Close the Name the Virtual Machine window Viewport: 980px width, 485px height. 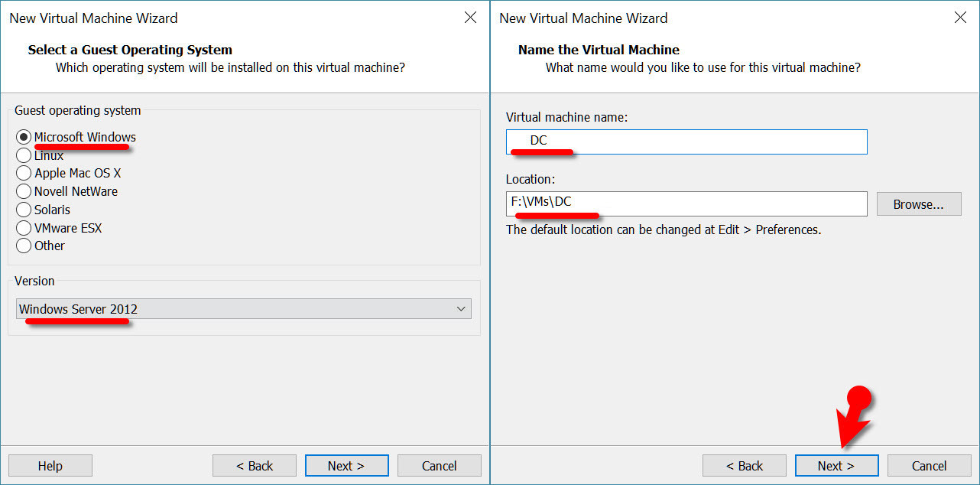click(x=961, y=18)
